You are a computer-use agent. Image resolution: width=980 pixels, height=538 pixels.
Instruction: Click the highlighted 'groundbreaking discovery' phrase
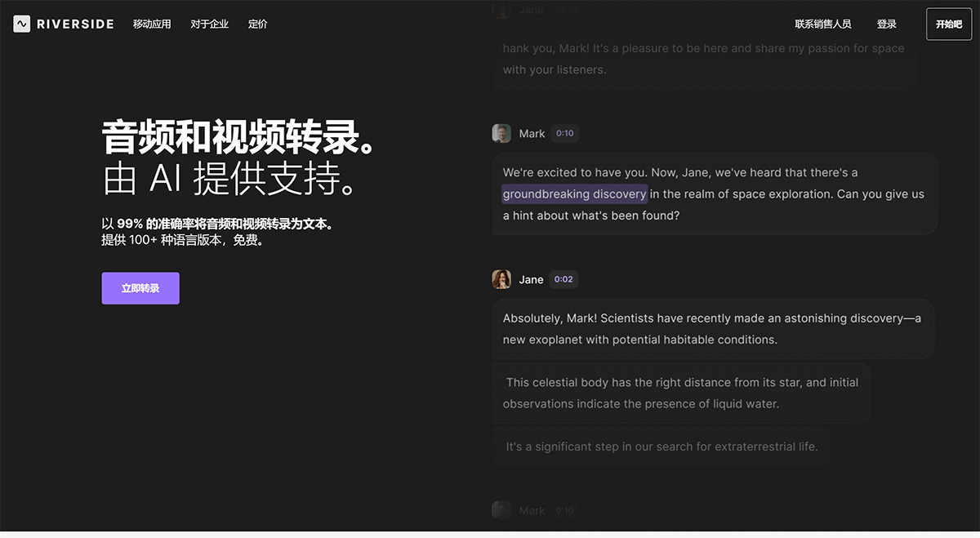pos(574,193)
